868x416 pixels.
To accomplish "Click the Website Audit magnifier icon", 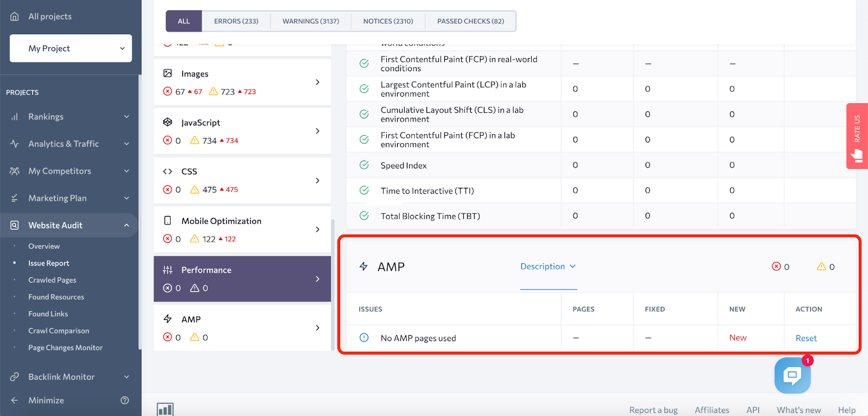I will coord(15,225).
